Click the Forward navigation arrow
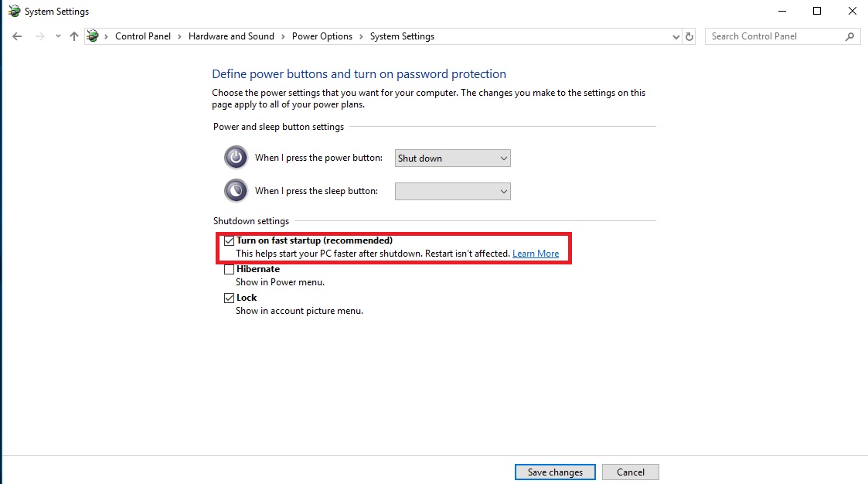Viewport: 868px width, 484px height. [40, 36]
